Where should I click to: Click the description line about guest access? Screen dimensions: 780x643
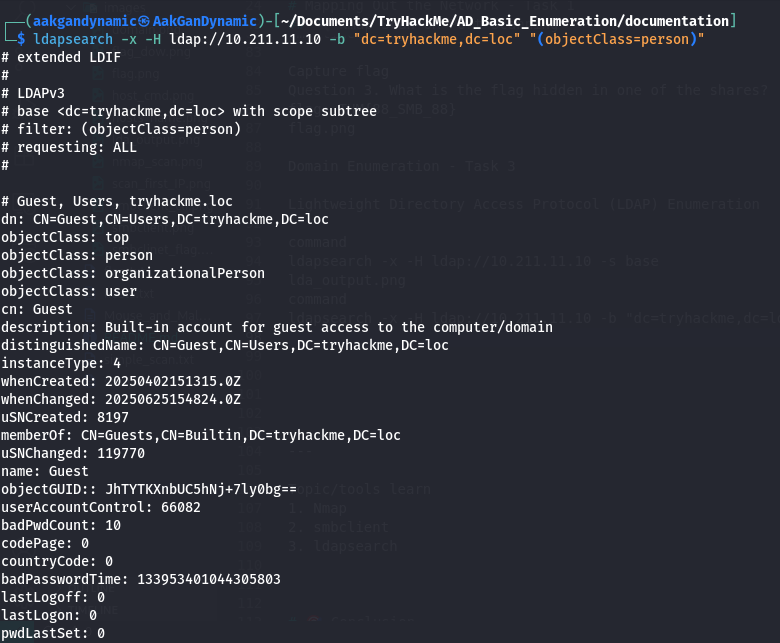(x=276, y=327)
